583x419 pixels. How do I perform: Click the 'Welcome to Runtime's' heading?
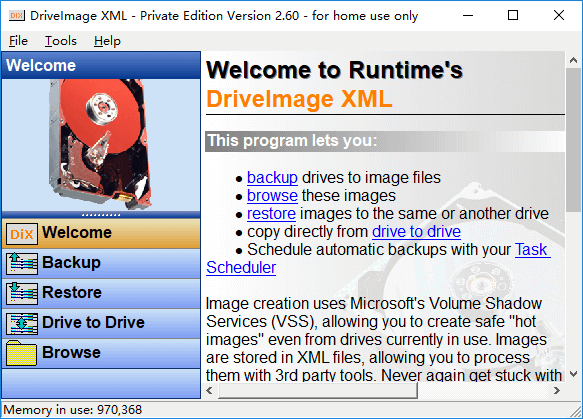coord(334,70)
